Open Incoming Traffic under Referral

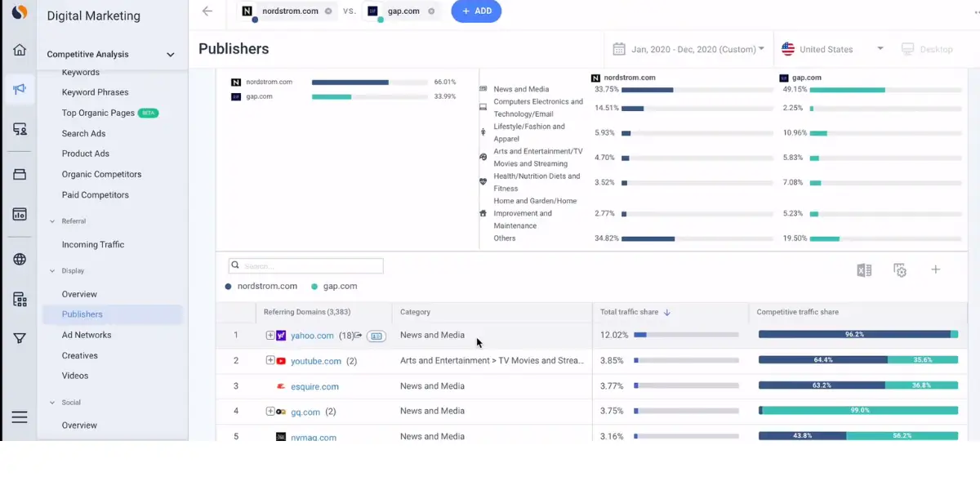93,245
